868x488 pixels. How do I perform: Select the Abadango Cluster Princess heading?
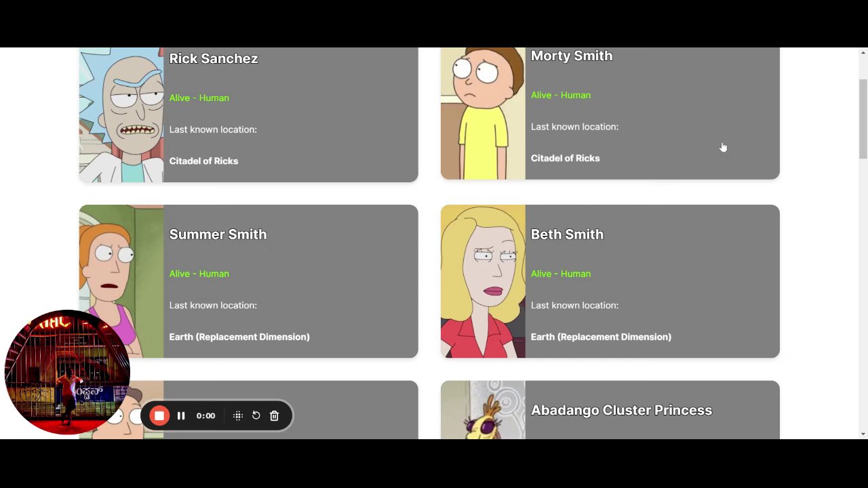click(x=621, y=410)
